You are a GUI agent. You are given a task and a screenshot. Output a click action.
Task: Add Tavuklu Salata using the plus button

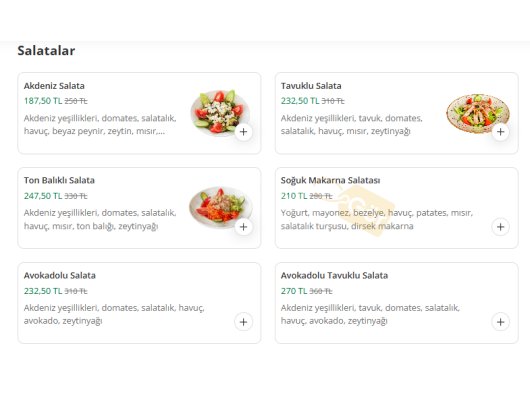click(x=501, y=132)
